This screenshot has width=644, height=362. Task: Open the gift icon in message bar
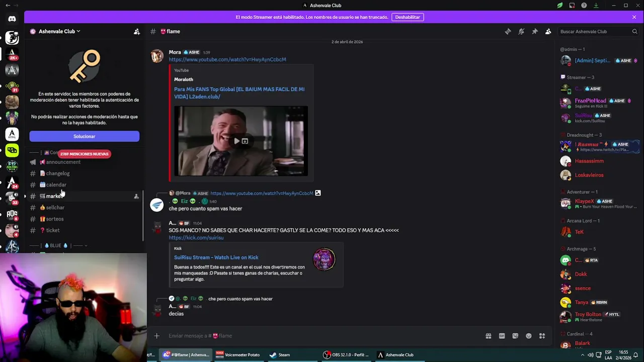point(488,336)
